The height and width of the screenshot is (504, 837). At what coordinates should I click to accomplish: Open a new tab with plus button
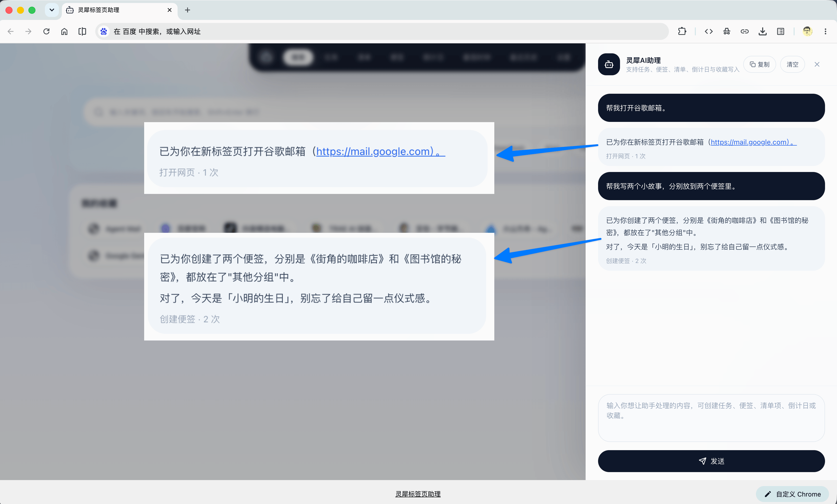point(188,10)
